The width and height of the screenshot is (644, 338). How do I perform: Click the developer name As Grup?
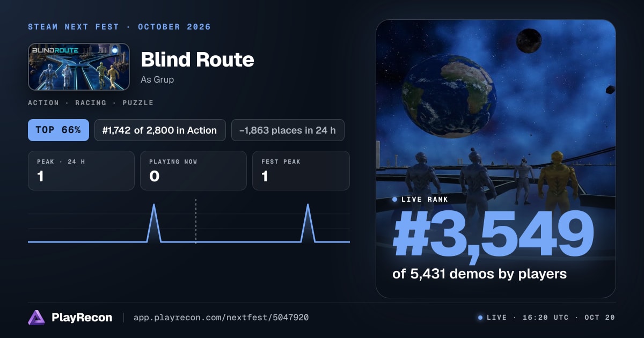157,79
